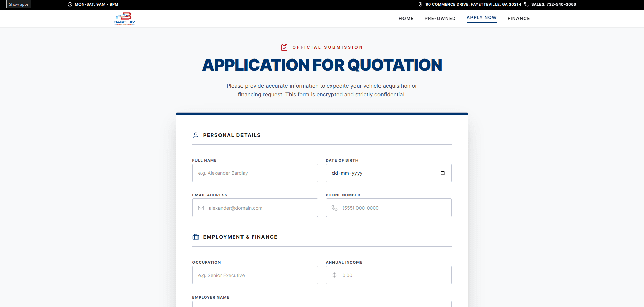Open the calendar picker in Date of Birth
Image resolution: width=644 pixels, height=307 pixels.
point(443,173)
